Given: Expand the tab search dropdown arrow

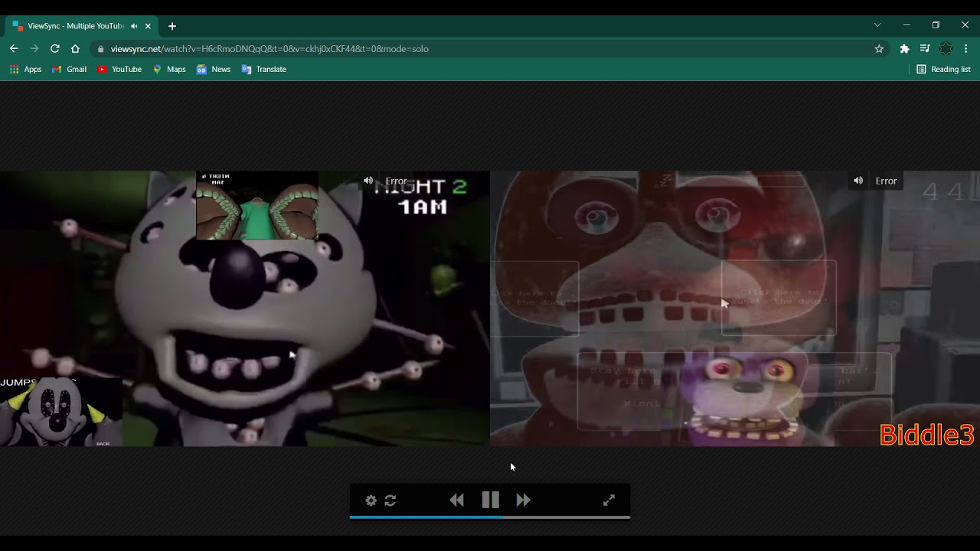Looking at the screenshot, I should (877, 25).
